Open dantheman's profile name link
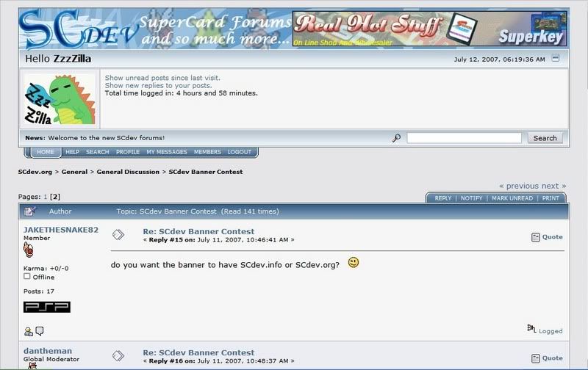588x370 pixels. [x=48, y=351]
